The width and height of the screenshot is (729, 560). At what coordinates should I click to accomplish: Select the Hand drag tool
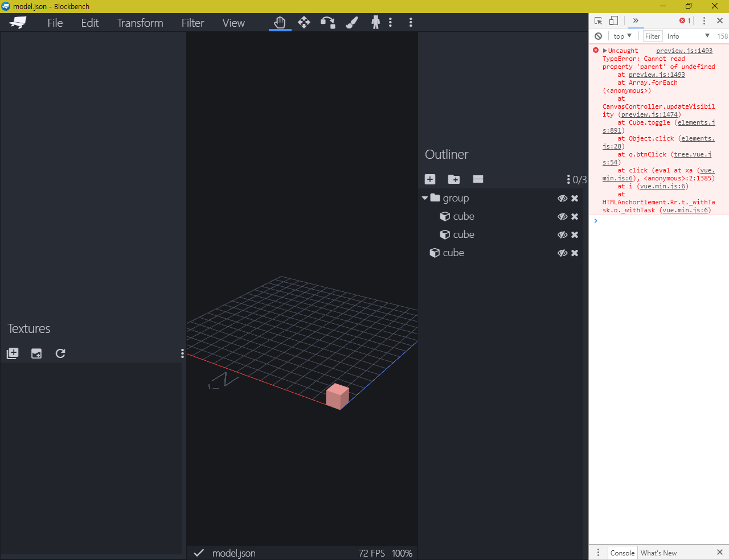tap(280, 22)
